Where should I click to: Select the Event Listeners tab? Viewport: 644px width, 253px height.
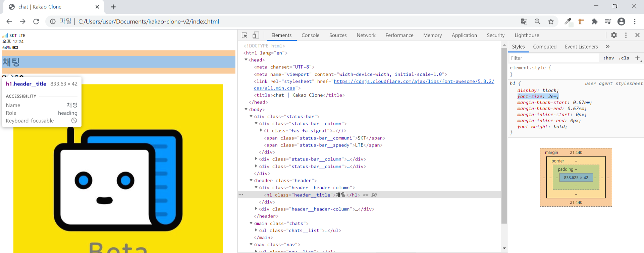click(x=581, y=47)
